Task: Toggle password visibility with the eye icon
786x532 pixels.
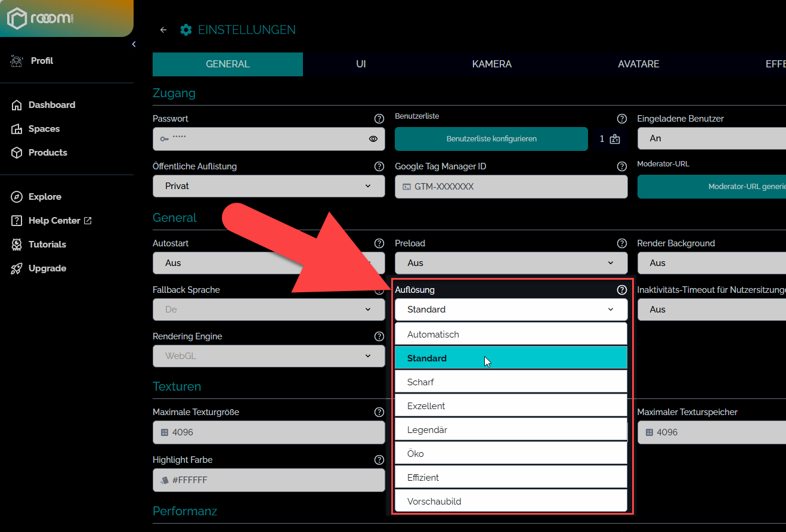Action: click(373, 139)
